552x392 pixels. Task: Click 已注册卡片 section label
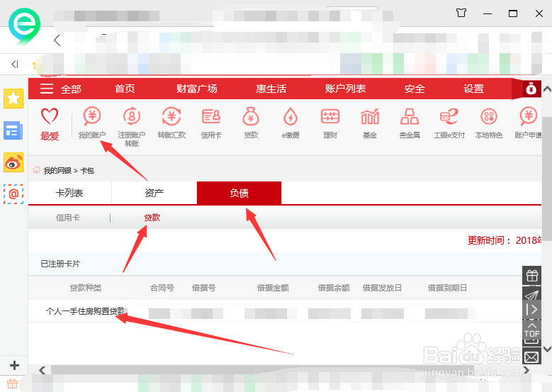coord(60,264)
